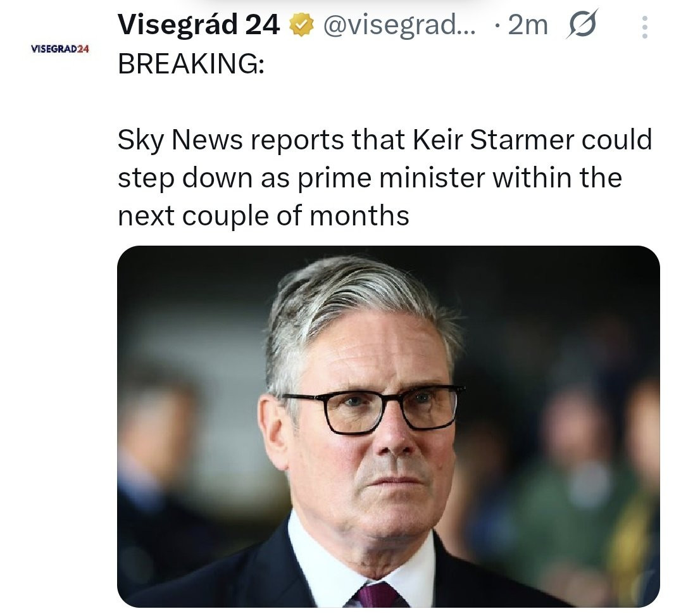Open the attached tweet photo
The height and width of the screenshot is (616, 681).
(x=388, y=425)
